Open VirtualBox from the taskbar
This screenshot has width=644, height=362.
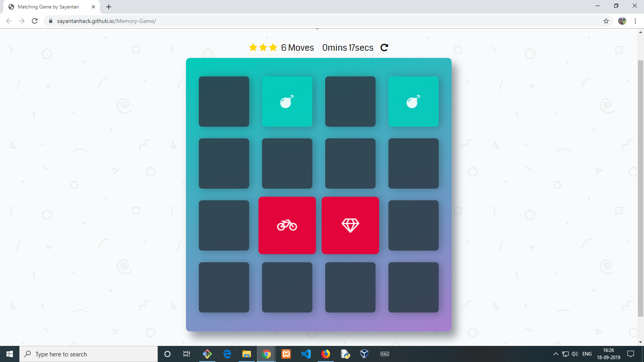point(365,354)
